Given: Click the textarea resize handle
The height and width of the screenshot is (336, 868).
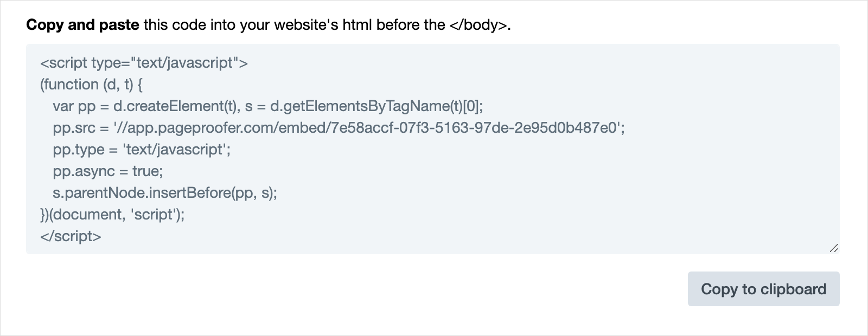Looking at the screenshot, I should tap(834, 248).
